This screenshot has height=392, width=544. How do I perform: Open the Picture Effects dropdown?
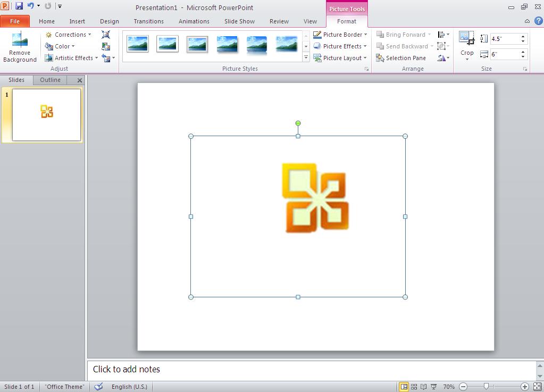pos(340,46)
